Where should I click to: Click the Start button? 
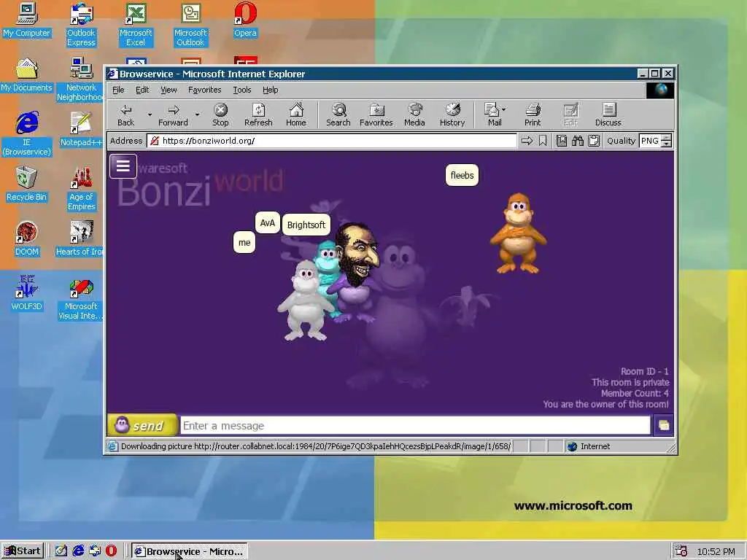[x=23, y=551]
